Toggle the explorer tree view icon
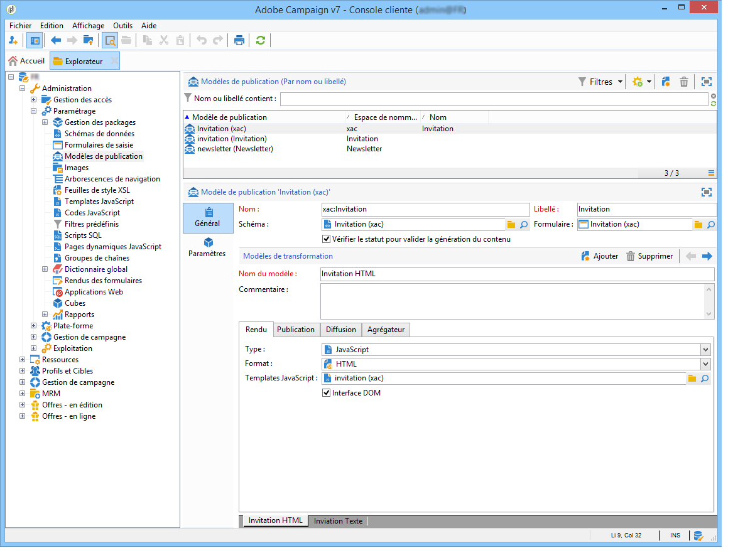733x560 pixels. click(x=35, y=41)
